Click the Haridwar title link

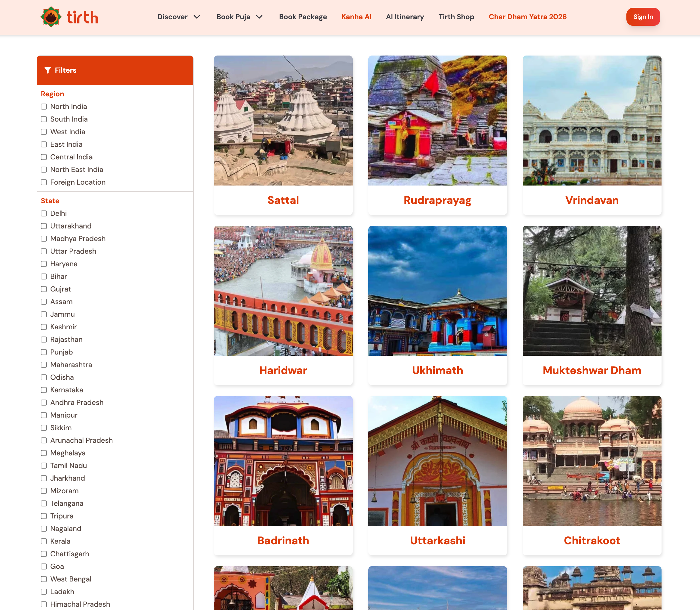(283, 370)
